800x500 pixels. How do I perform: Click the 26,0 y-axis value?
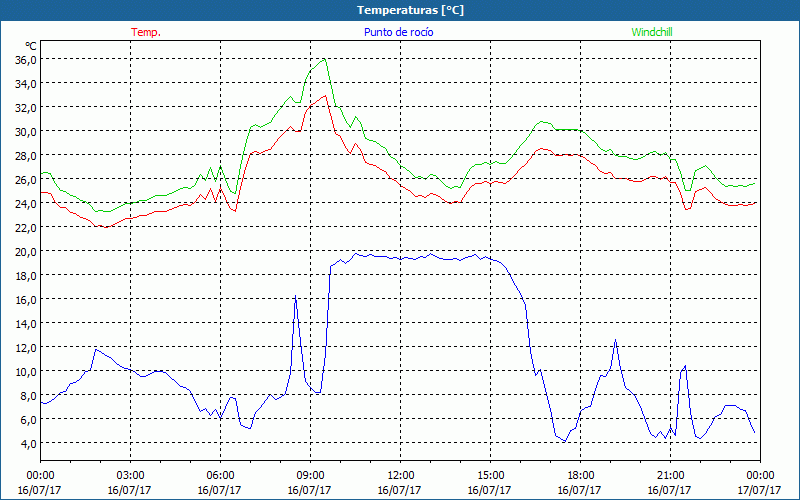(x=26, y=180)
